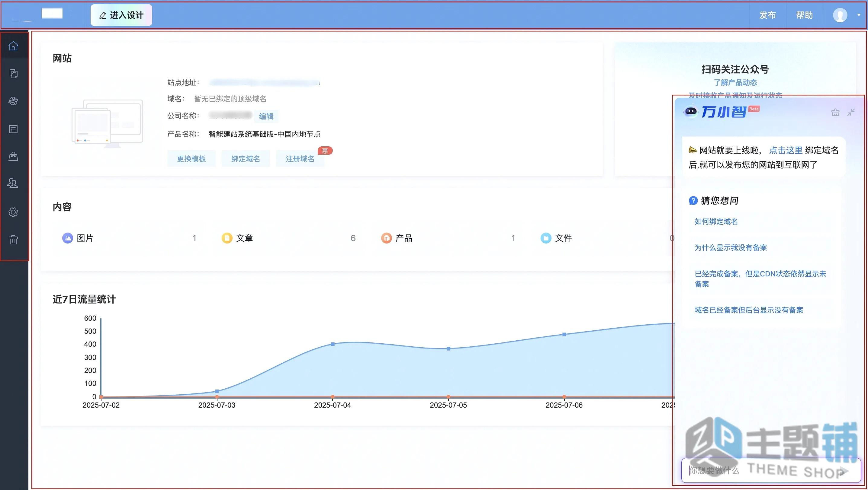Open the shop bag sidebar icon
Viewport: 868px width, 490px height.
click(14, 157)
